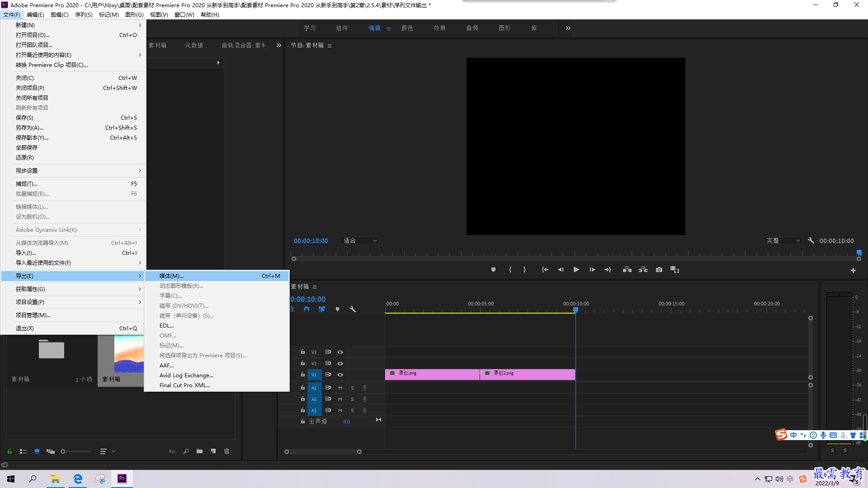Solo audio track A2
Image resolution: width=868 pixels, height=488 pixels.
[352, 399]
